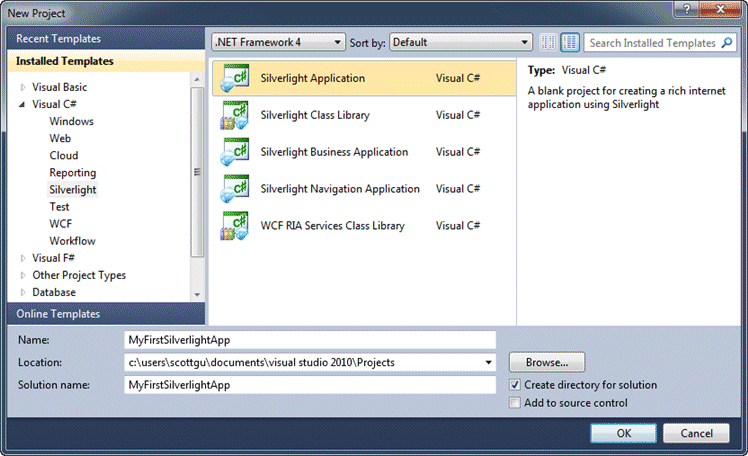Screen dimensions: 748x456
Task: Open the Online Templates section
Action: pos(106,314)
